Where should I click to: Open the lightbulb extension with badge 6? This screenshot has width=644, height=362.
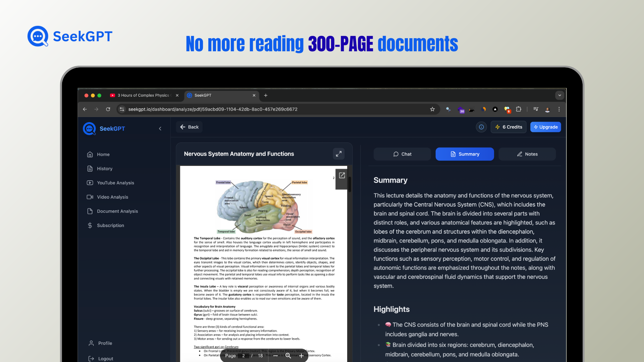click(x=507, y=110)
